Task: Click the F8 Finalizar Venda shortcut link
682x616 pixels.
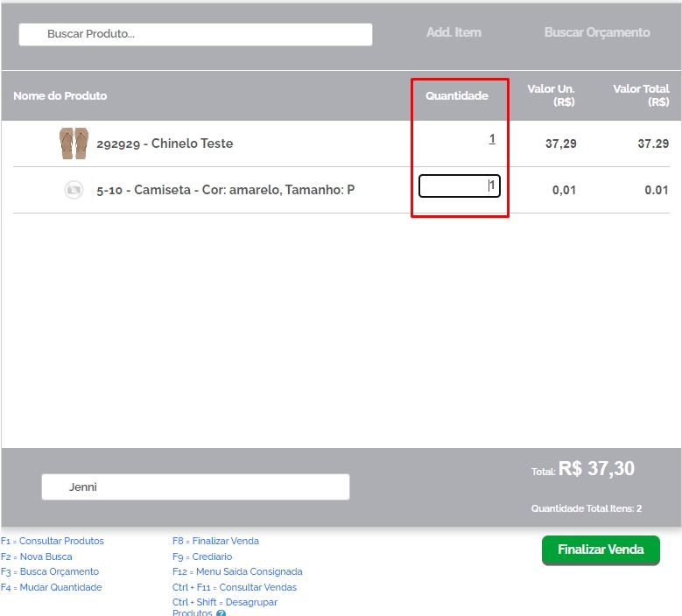Action: [215, 541]
